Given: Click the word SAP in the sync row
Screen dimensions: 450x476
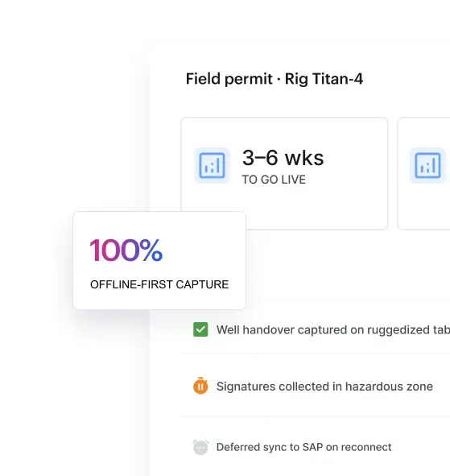Looking at the screenshot, I should click(x=312, y=447).
